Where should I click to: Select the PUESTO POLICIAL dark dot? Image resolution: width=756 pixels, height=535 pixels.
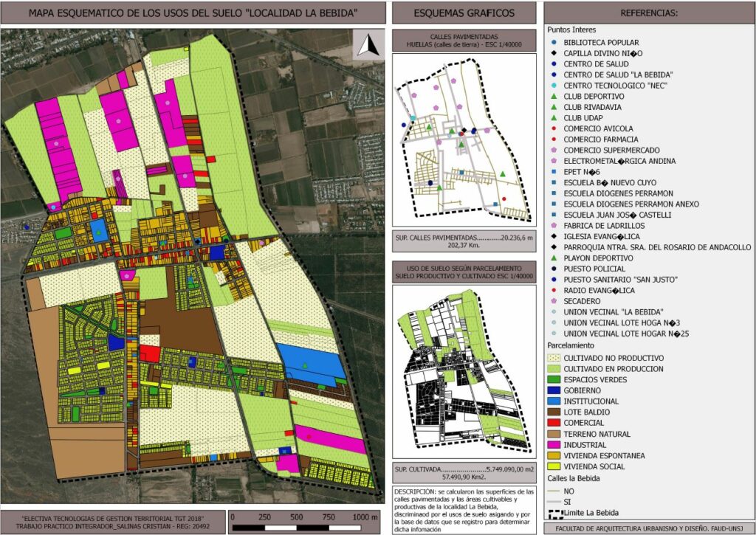pyautogui.click(x=554, y=269)
